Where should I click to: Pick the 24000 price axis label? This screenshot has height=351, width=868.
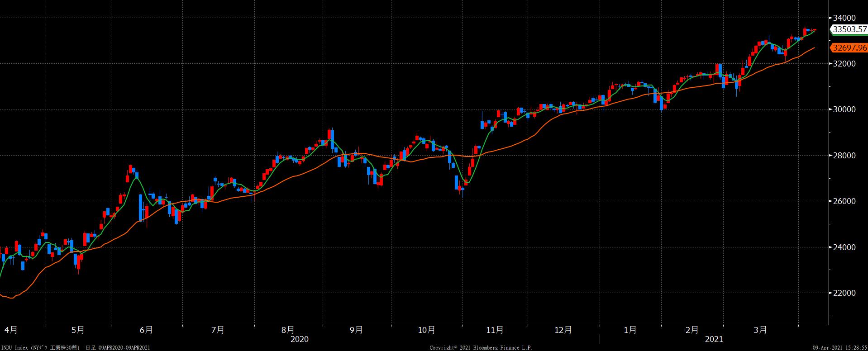(x=844, y=247)
